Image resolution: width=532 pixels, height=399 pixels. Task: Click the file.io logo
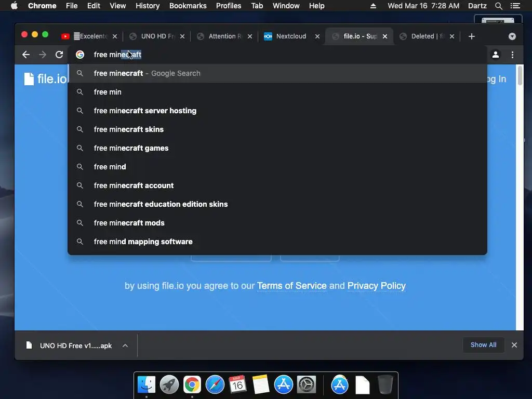point(46,79)
